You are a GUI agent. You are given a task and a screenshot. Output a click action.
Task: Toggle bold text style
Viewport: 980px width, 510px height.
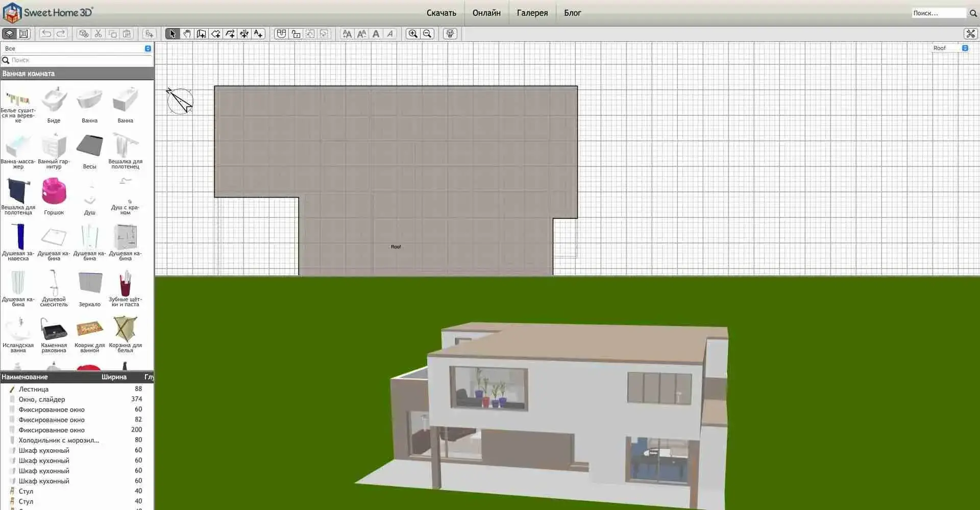click(376, 34)
